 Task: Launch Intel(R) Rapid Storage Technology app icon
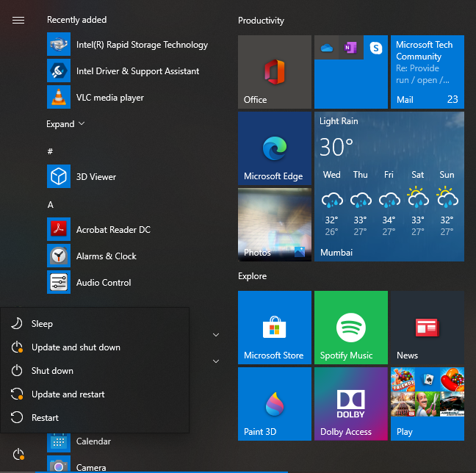point(59,44)
